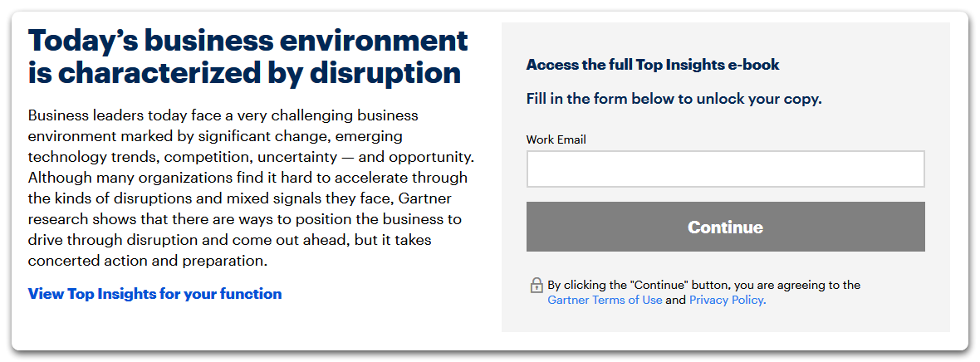This screenshot has width=980, height=362.
Task: Click the "drive through disruption and come out ahead" line
Action: [229, 240]
